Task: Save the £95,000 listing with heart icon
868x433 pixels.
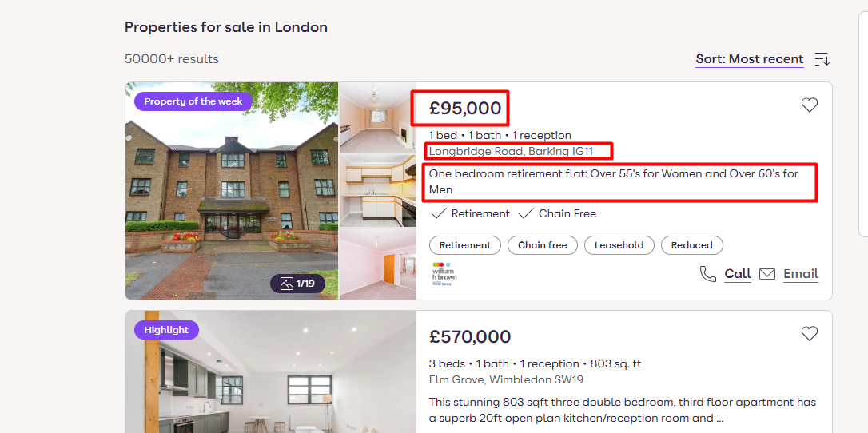Action: point(810,105)
